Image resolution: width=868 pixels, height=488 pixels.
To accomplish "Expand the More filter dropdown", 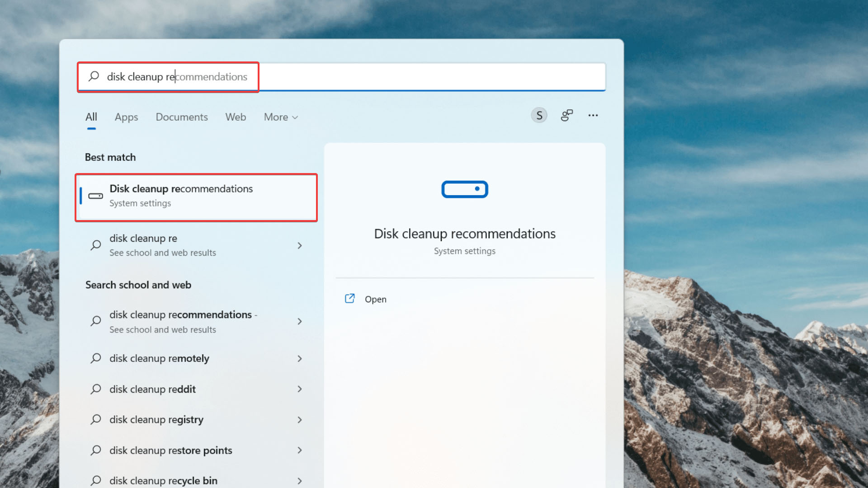I will click(281, 117).
